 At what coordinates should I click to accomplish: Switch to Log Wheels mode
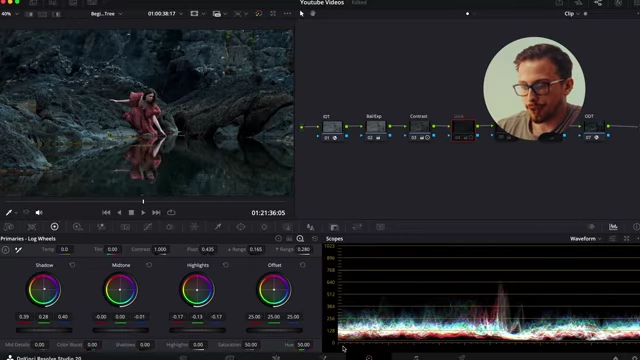click(x=300, y=238)
